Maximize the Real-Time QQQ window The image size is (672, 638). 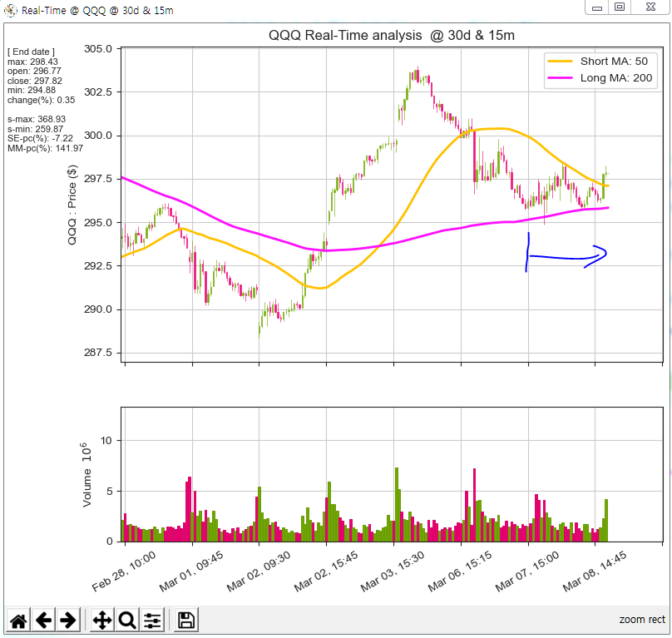(x=620, y=7)
